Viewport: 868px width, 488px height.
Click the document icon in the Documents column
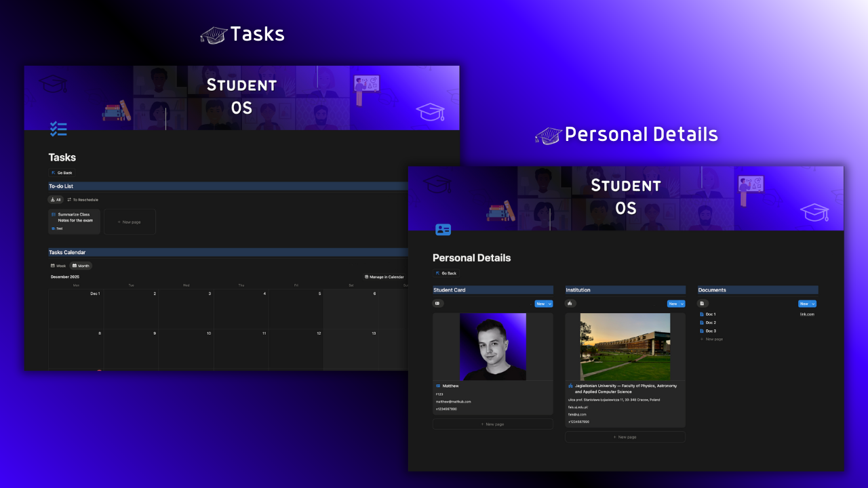702,303
